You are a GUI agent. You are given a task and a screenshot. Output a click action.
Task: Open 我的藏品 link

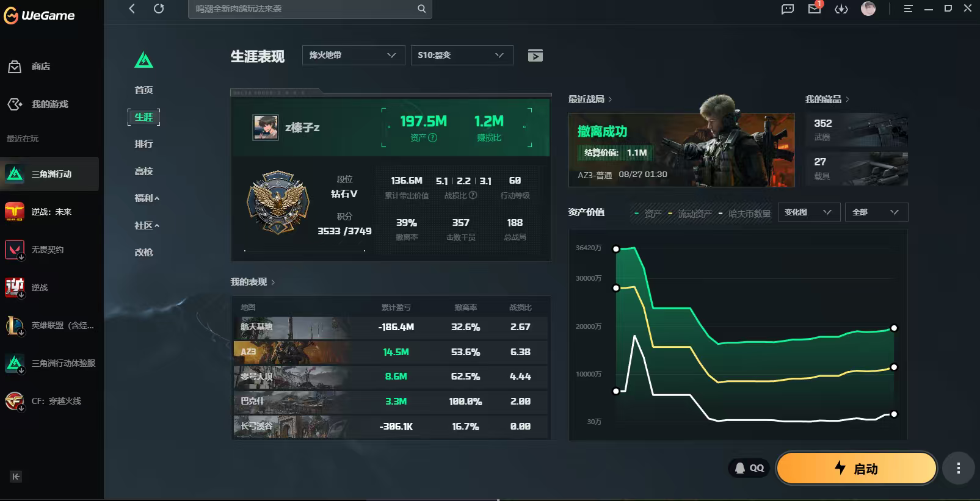(x=827, y=99)
